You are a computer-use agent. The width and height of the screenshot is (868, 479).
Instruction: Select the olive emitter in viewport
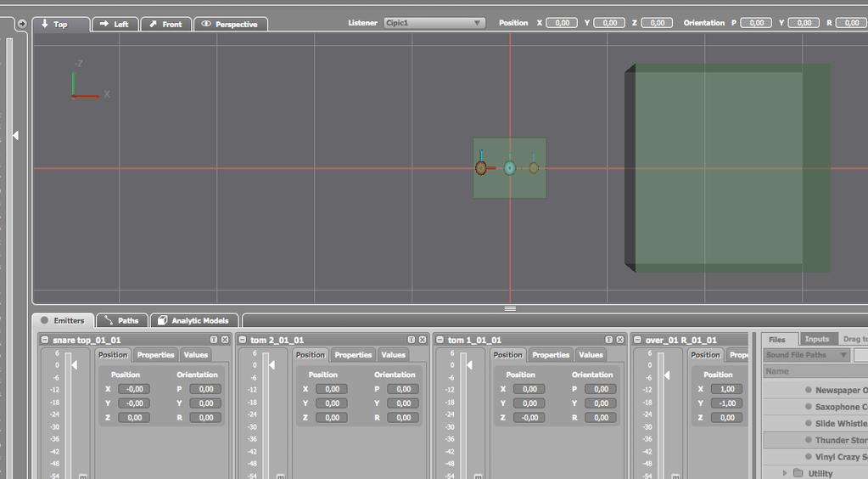534,167
